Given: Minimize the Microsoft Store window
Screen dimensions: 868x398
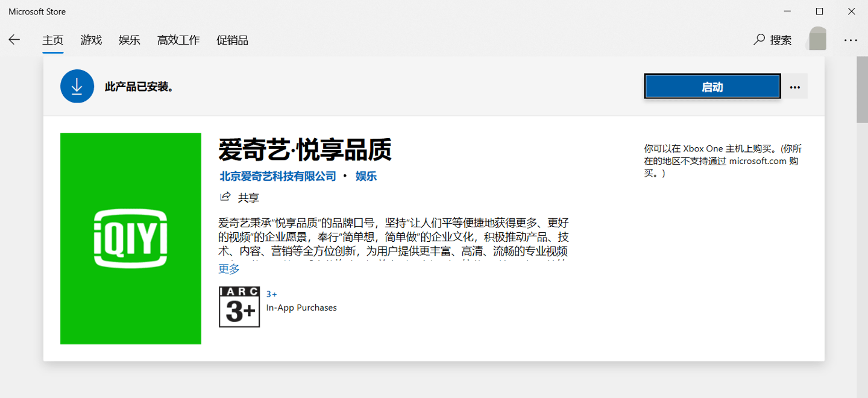Looking at the screenshot, I should click(787, 11).
